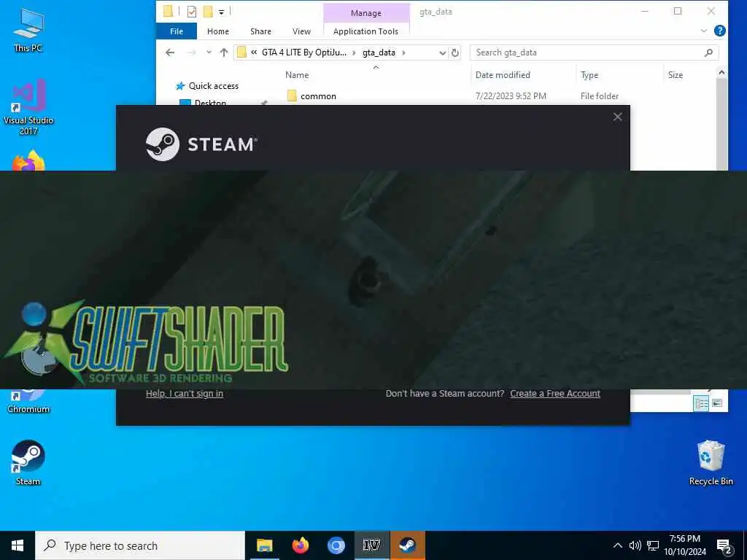Open Firefox from taskbar
The height and width of the screenshot is (560, 747).
click(300, 545)
